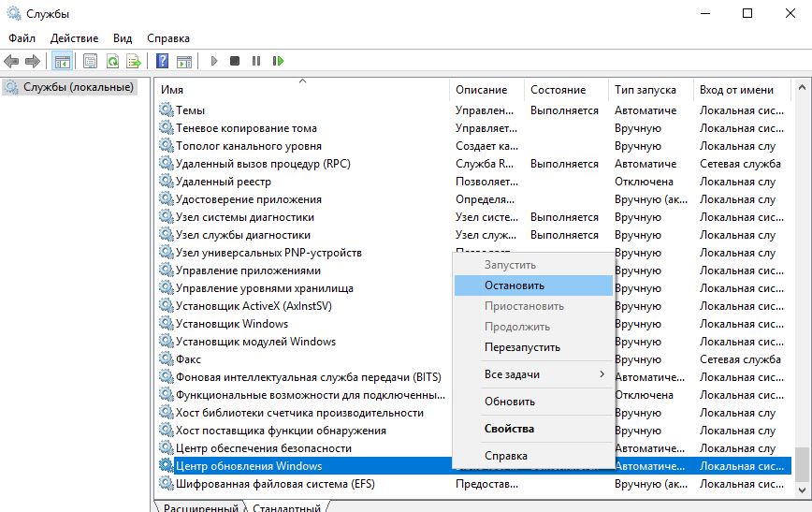Choose Остановить in the context menu
Image resolution: width=812 pixels, height=512 pixels.
[x=533, y=285]
